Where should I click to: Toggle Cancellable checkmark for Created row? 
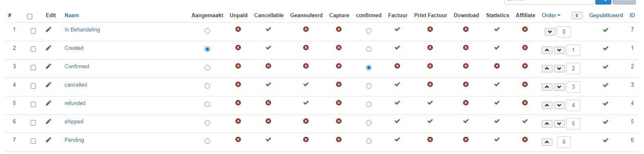[x=268, y=48]
